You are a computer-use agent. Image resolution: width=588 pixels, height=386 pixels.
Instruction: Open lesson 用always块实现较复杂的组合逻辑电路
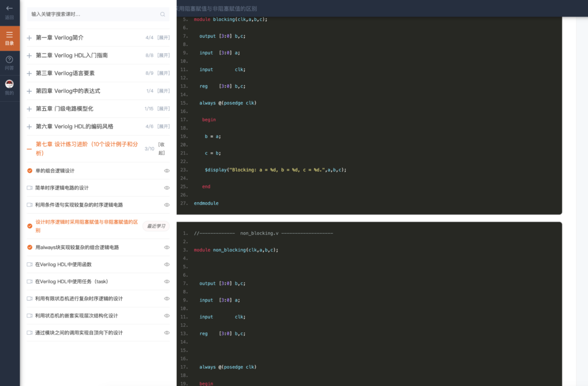click(77, 248)
